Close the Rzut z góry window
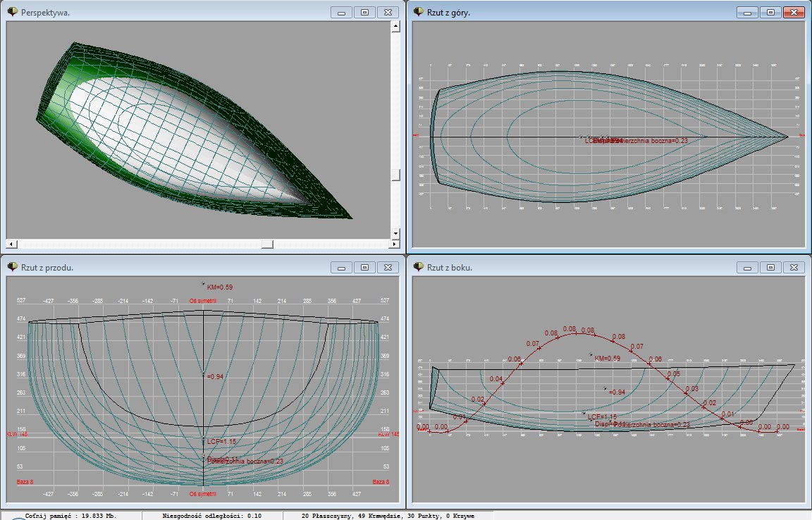Image resolution: width=812 pixels, height=520 pixels. tap(794, 13)
